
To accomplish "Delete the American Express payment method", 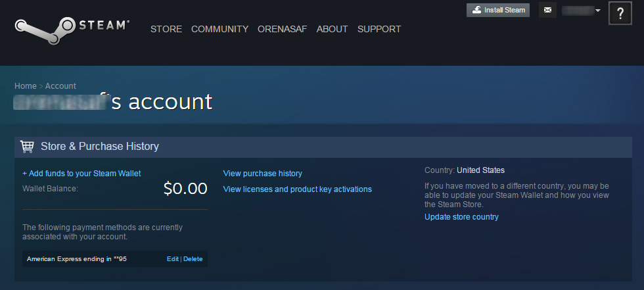I will [193, 259].
